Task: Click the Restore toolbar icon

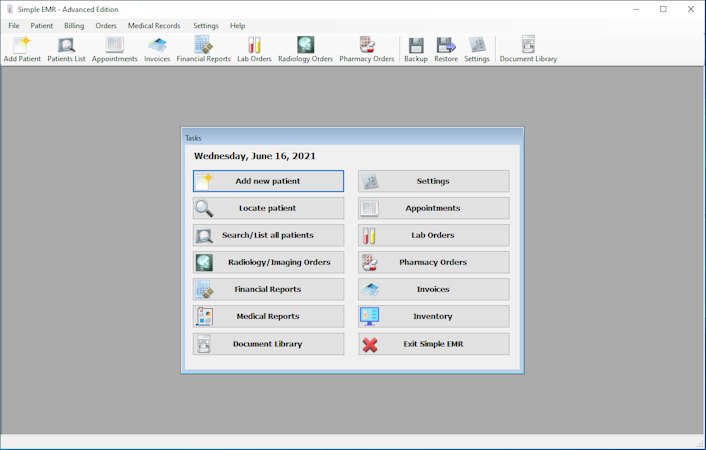Action: (x=446, y=50)
